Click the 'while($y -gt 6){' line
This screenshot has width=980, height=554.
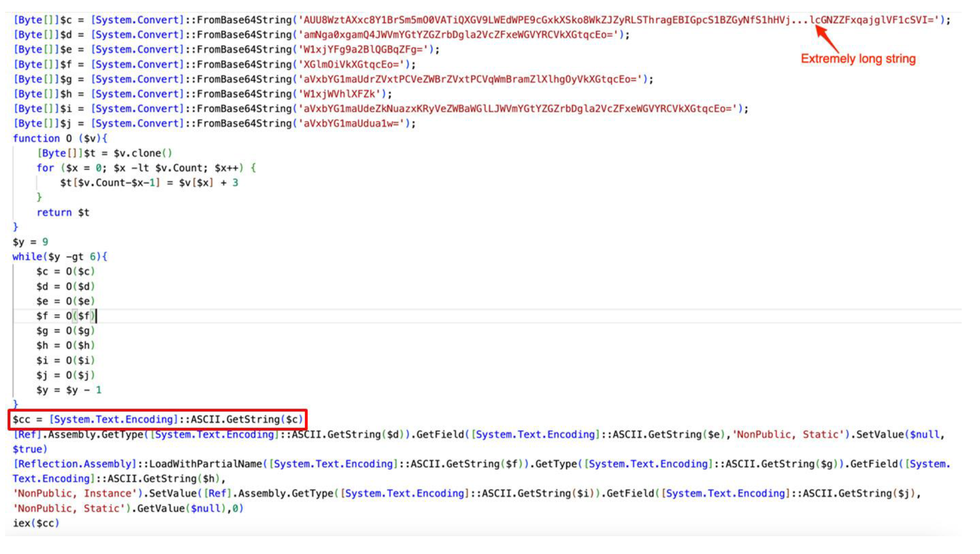pos(60,258)
